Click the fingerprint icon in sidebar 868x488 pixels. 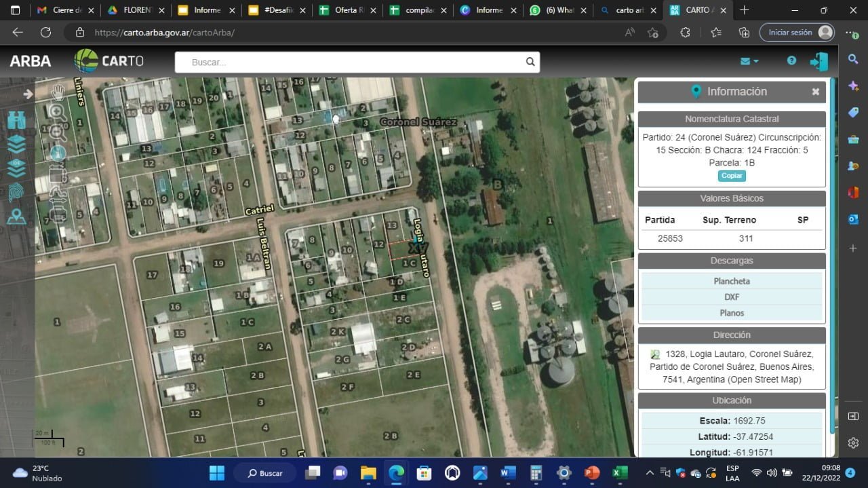pos(17,192)
